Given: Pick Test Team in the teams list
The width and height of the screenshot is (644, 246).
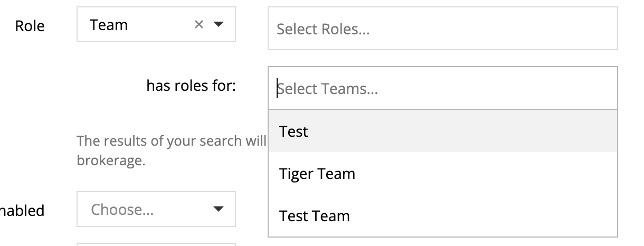Looking at the screenshot, I should coord(315,216).
